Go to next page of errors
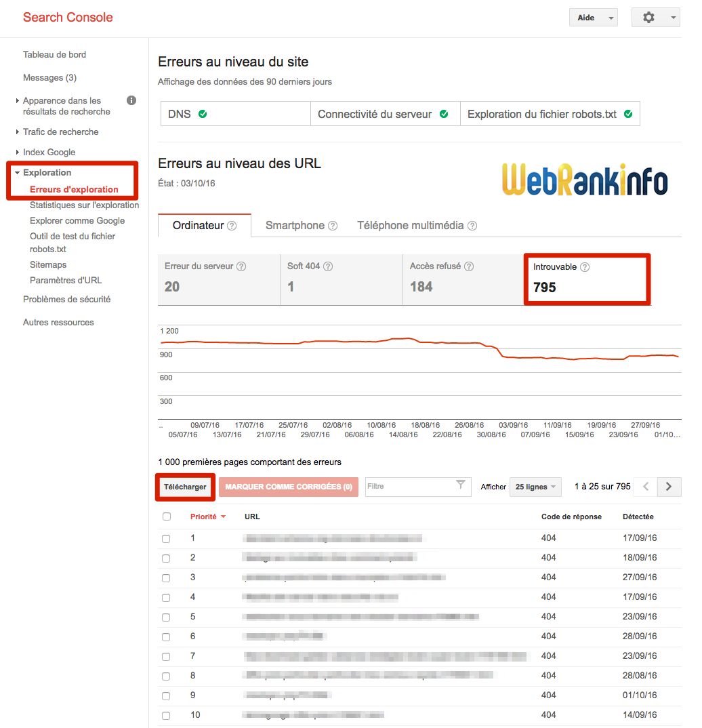The image size is (702, 728). (669, 487)
